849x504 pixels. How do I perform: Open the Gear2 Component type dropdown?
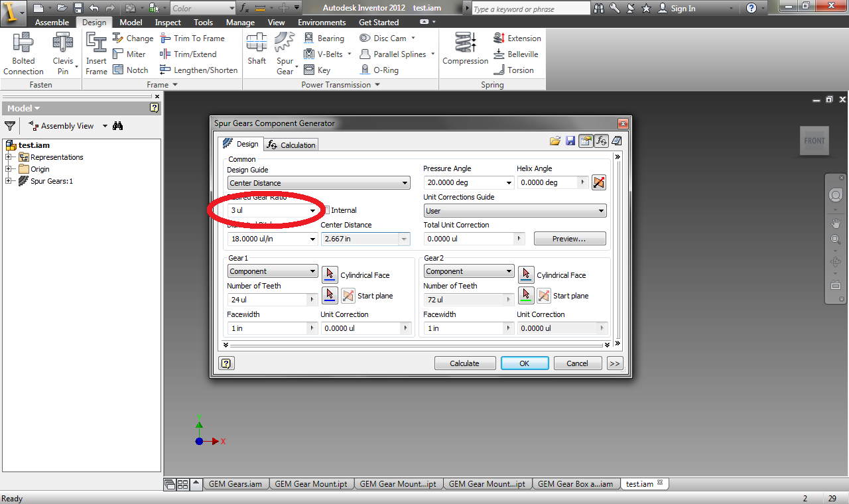pyautogui.click(x=469, y=271)
